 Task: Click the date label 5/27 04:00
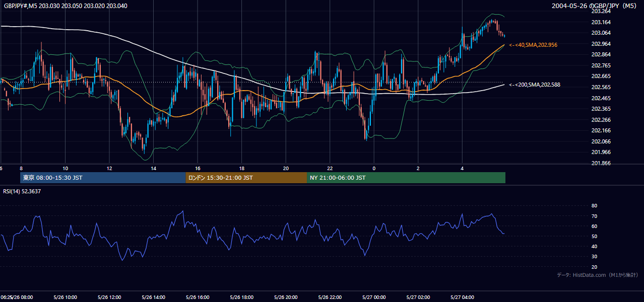463,297
